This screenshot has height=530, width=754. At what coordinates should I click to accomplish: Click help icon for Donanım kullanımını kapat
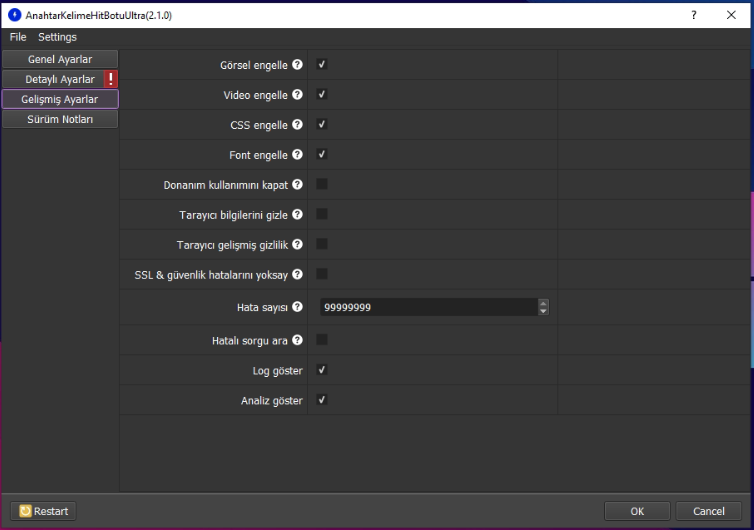coord(297,186)
